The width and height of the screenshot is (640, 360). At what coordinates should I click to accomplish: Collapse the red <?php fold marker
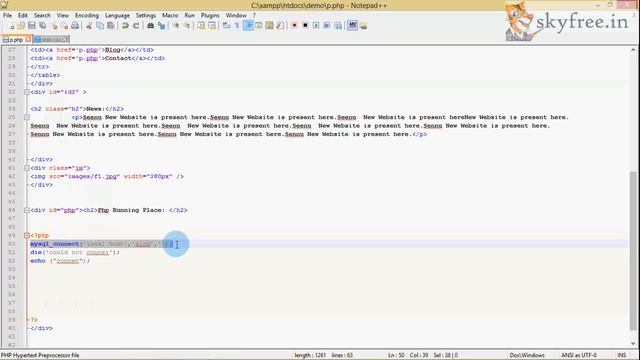coord(27,236)
